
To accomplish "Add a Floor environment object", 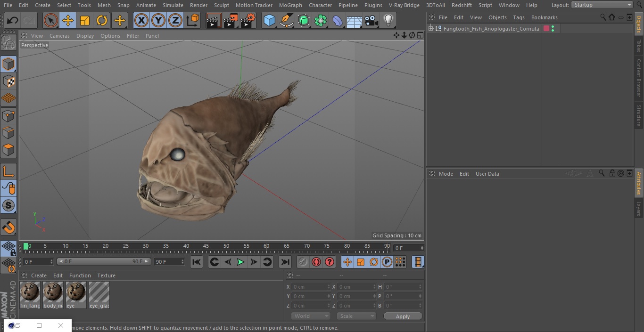I will tap(355, 20).
